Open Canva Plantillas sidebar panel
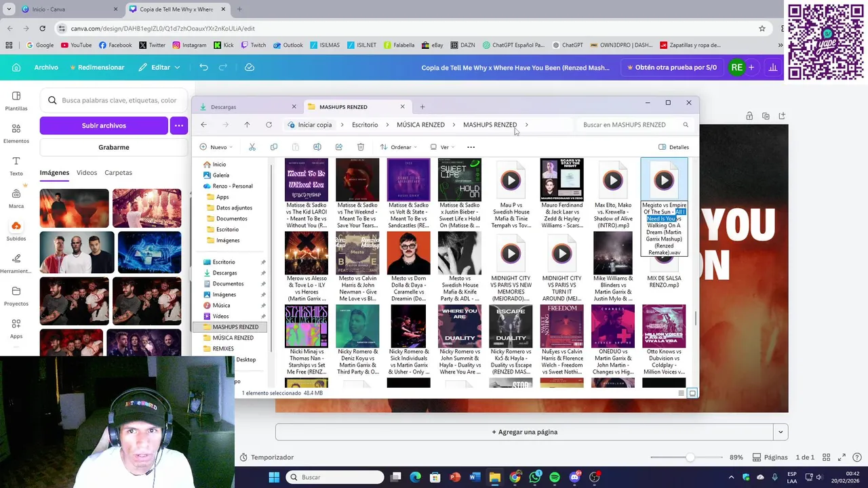The image size is (868, 488). [16, 101]
